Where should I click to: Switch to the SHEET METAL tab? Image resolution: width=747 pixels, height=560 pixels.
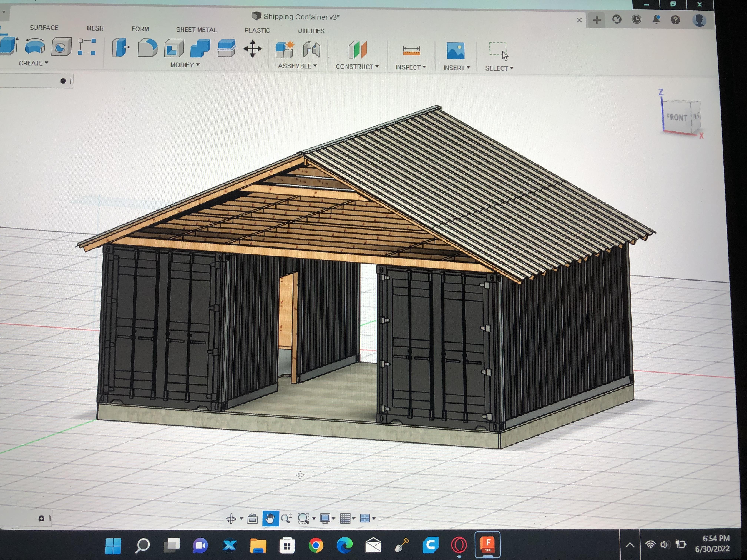click(x=196, y=30)
